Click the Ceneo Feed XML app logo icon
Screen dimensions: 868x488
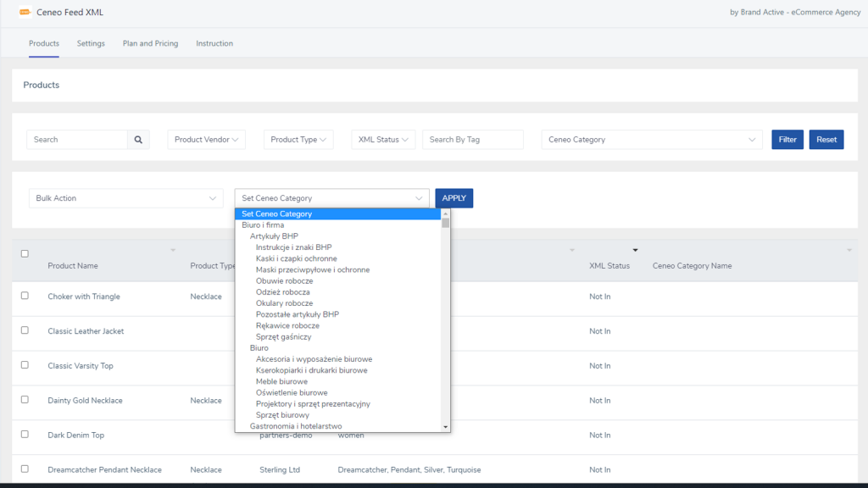point(25,13)
